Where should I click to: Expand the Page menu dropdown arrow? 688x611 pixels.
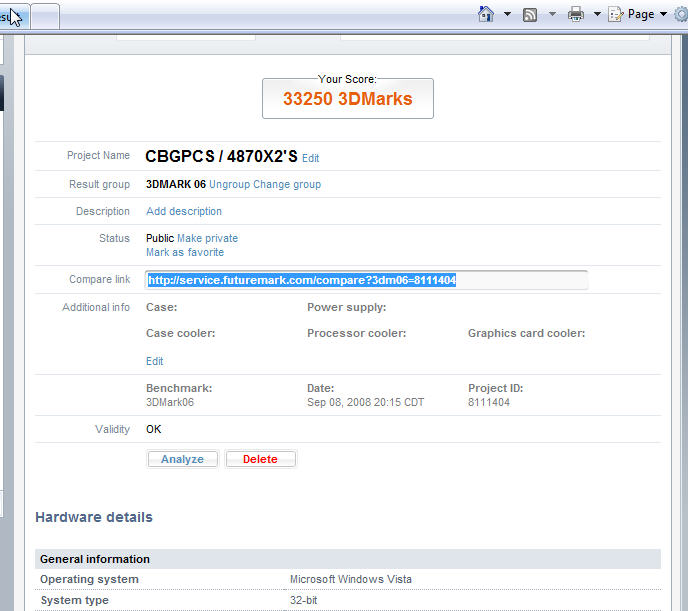[663, 14]
